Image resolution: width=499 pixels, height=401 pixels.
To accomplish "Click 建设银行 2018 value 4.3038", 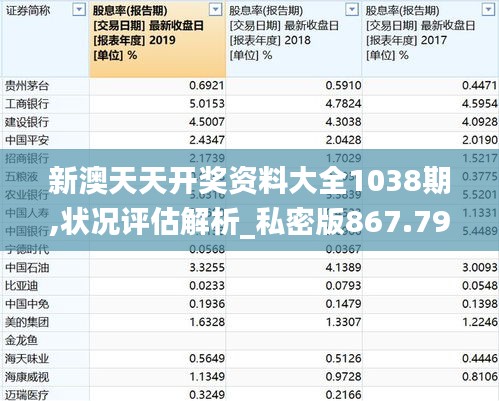I will click(343, 122).
